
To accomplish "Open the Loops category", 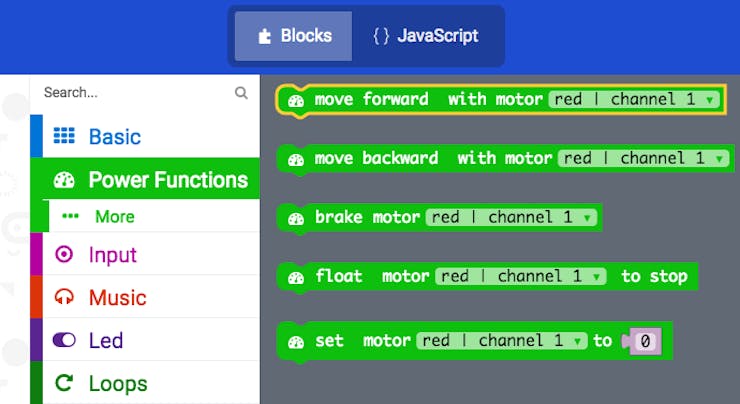I will pos(145,383).
